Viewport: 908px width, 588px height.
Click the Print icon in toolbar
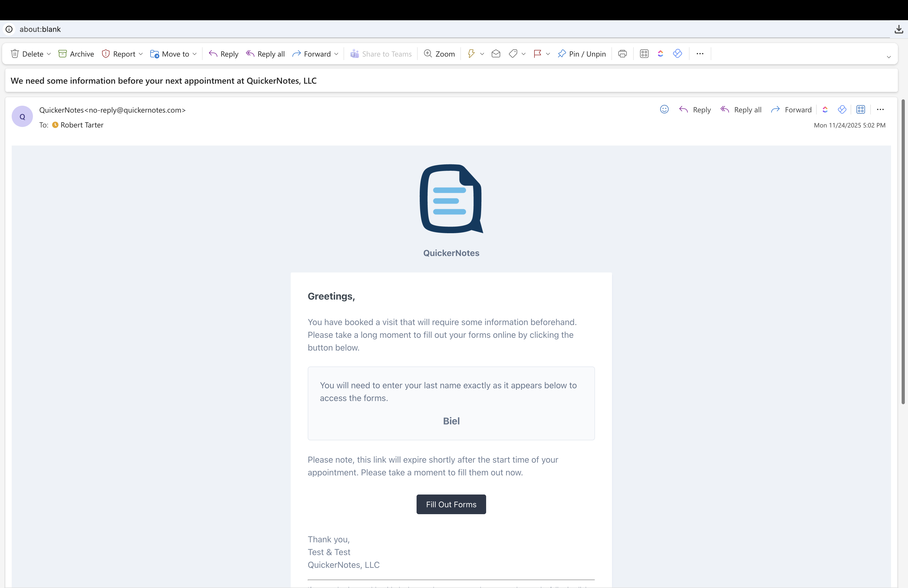click(x=622, y=54)
